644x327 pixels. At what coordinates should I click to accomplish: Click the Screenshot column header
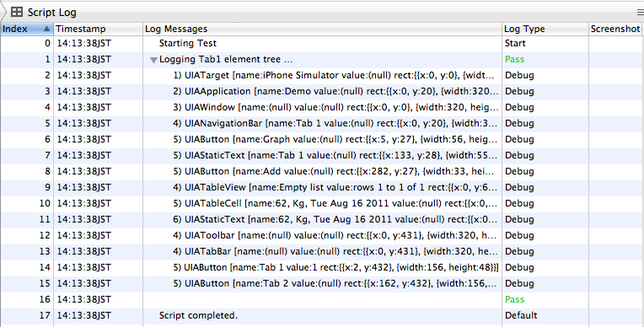click(616, 29)
